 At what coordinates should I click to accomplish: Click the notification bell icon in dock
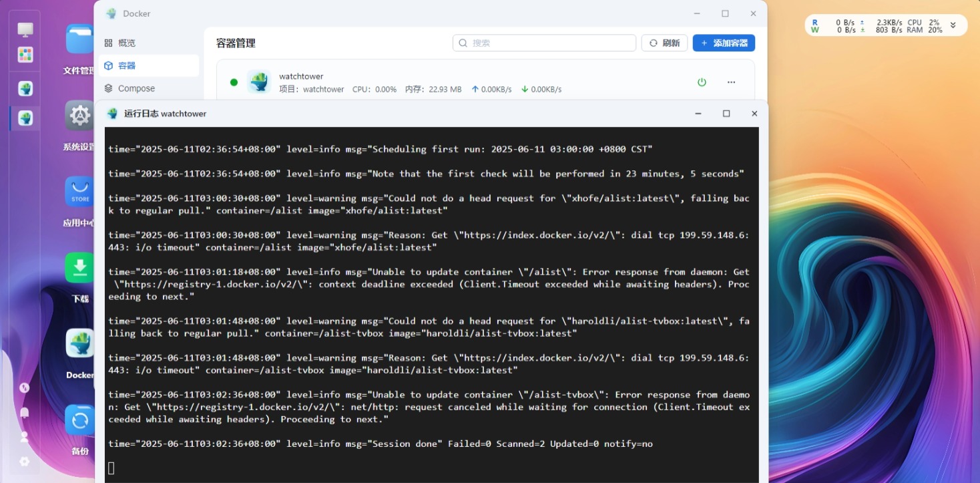point(25,413)
